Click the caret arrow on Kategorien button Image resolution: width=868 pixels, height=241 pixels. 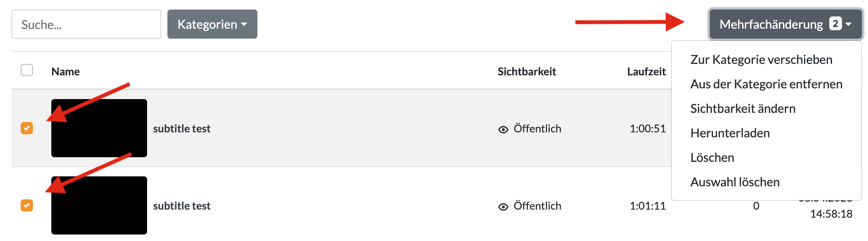[x=244, y=24]
